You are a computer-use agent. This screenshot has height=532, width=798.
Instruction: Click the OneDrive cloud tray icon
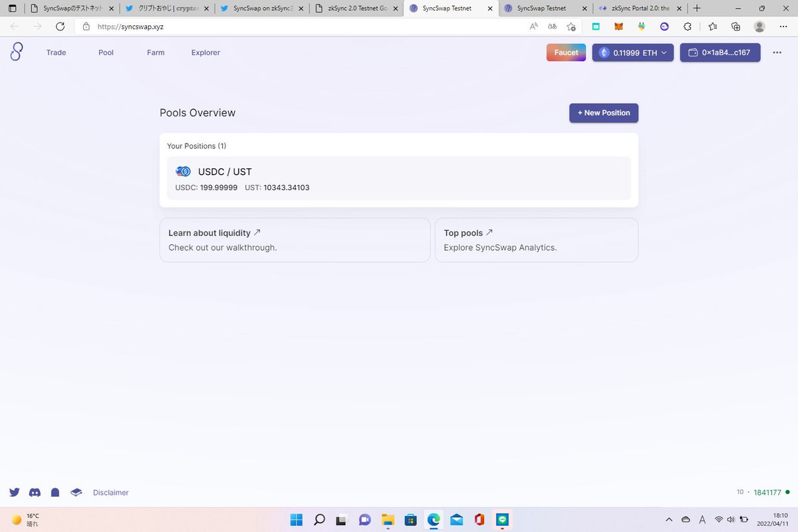(x=686, y=519)
